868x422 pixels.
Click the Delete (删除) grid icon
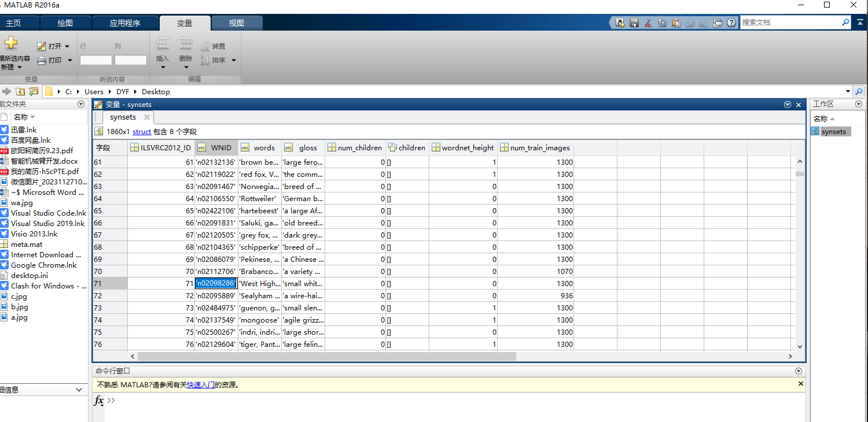tap(186, 44)
